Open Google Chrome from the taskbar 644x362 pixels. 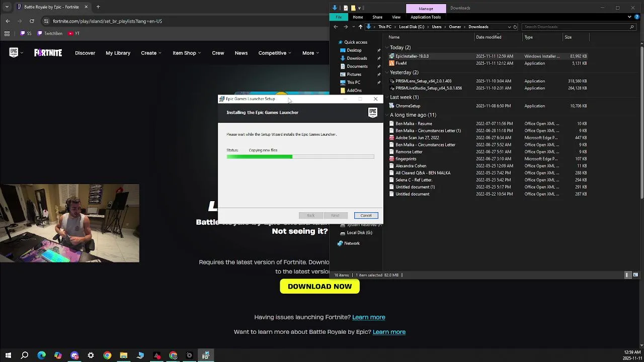[x=107, y=355]
